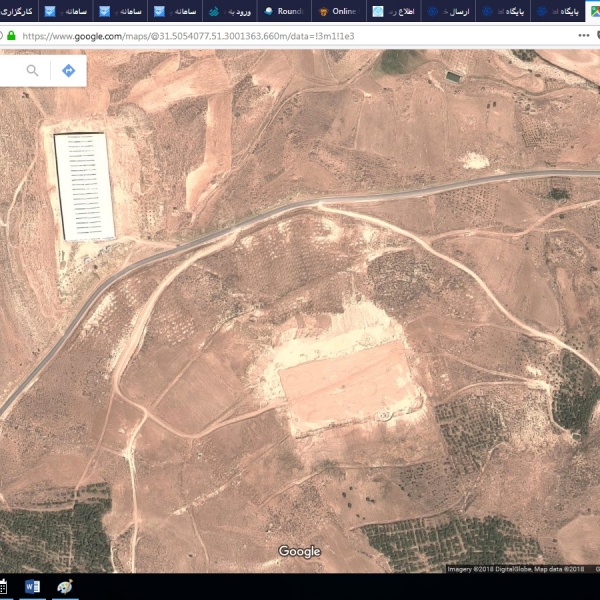Open the three-dot page actions menu
The image size is (600, 600).
(583, 35)
